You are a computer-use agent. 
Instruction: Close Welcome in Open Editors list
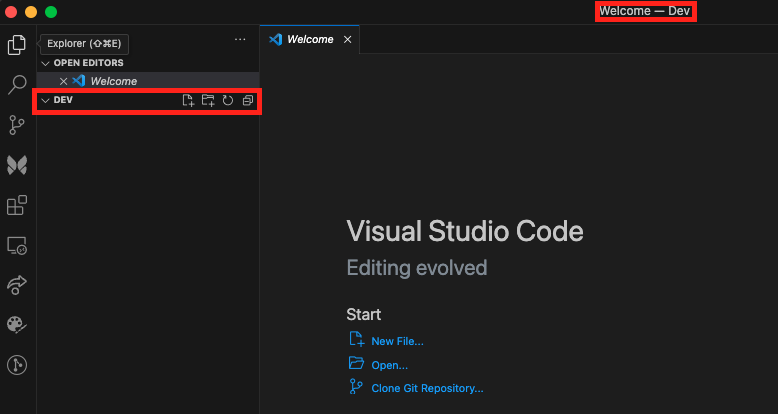[x=64, y=81]
